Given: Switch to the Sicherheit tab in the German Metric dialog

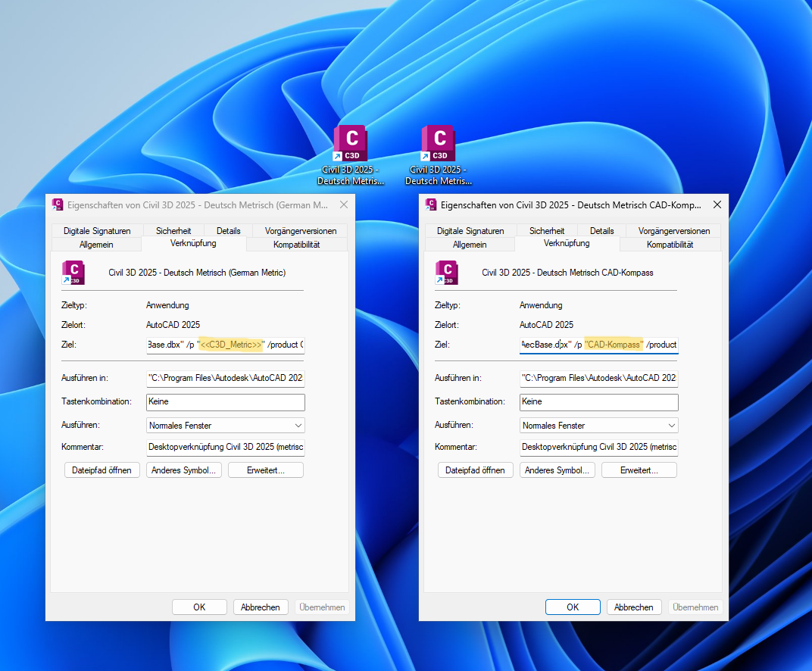Looking at the screenshot, I should 173,231.
